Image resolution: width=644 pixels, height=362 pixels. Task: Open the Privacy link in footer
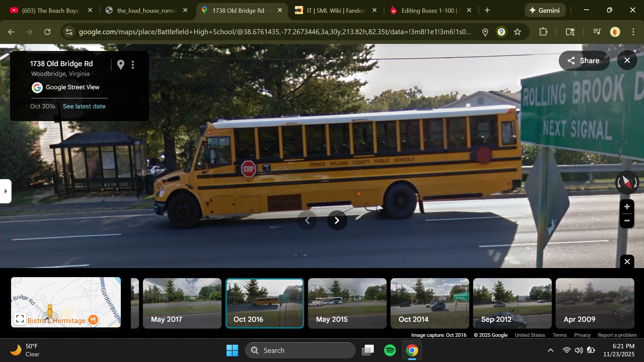[582, 335]
